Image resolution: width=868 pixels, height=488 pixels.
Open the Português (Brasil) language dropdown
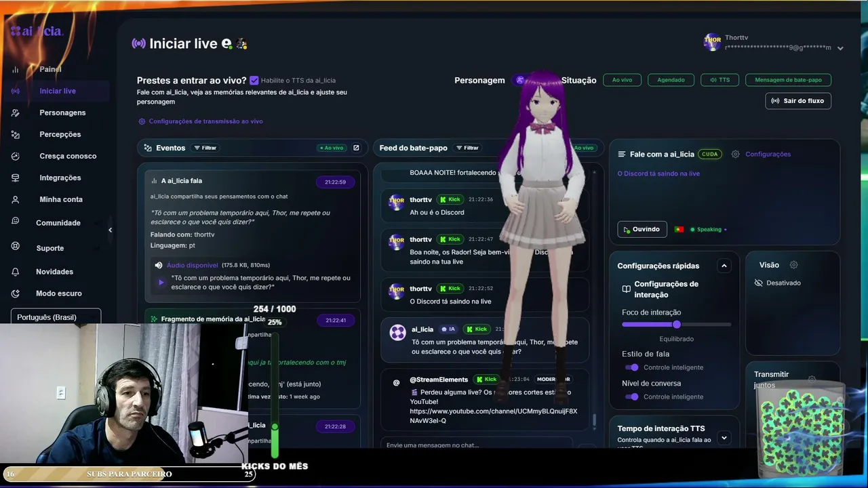tap(56, 317)
